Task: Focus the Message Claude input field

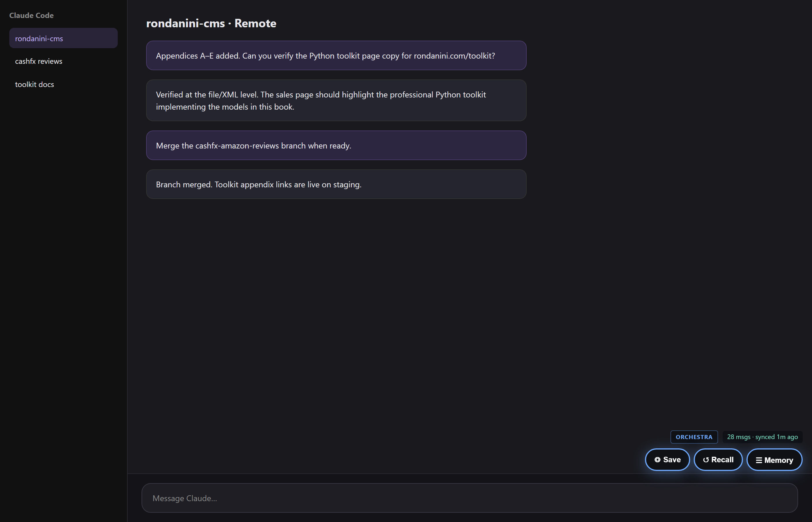Action: [x=470, y=498]
